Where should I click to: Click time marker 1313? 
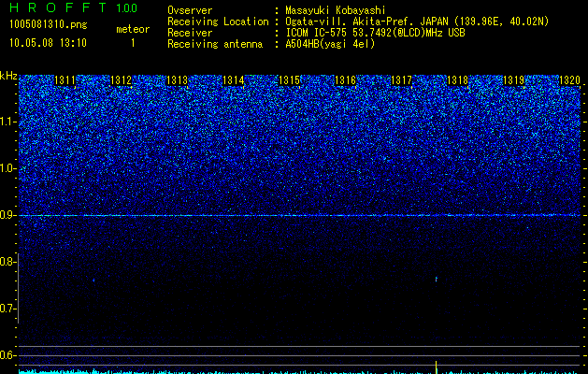[x=177, y=80]
